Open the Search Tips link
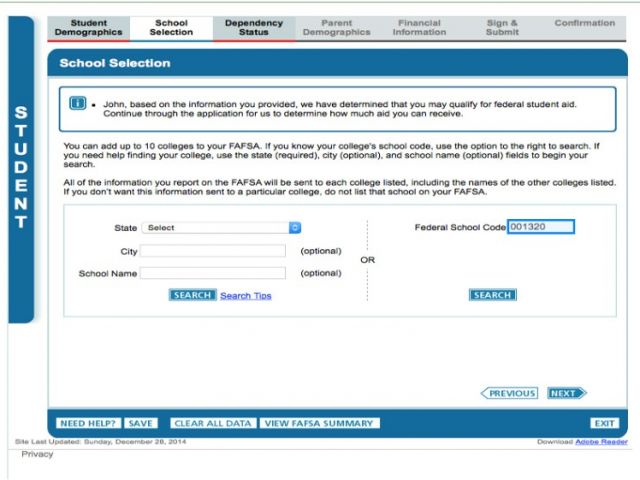 point(245,296)
